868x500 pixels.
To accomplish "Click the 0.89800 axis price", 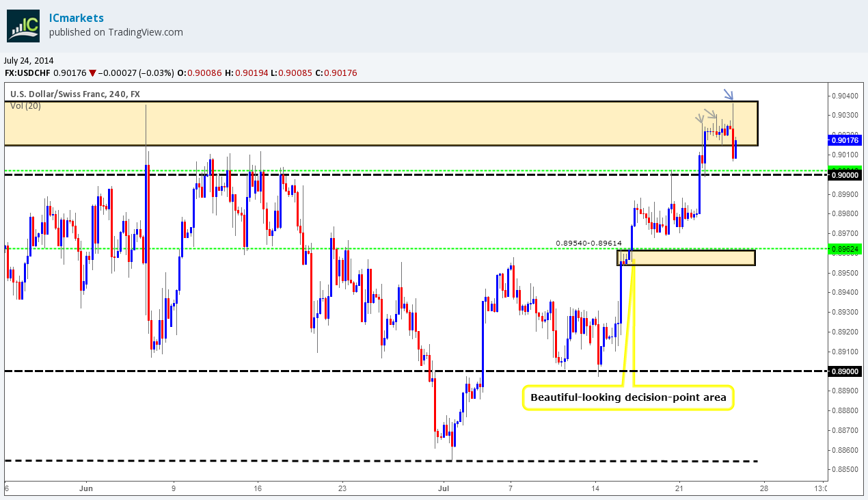I will [845, 214].
